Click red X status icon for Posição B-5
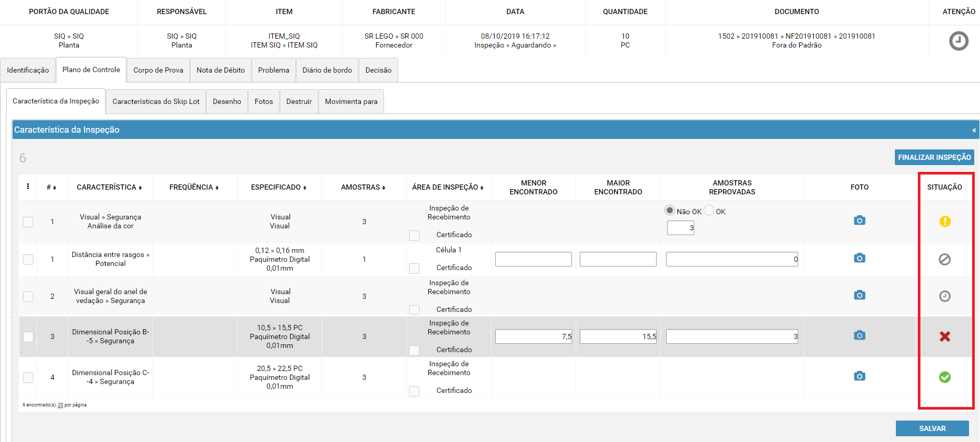Screen dimensions: 980x442 point(944,336)
